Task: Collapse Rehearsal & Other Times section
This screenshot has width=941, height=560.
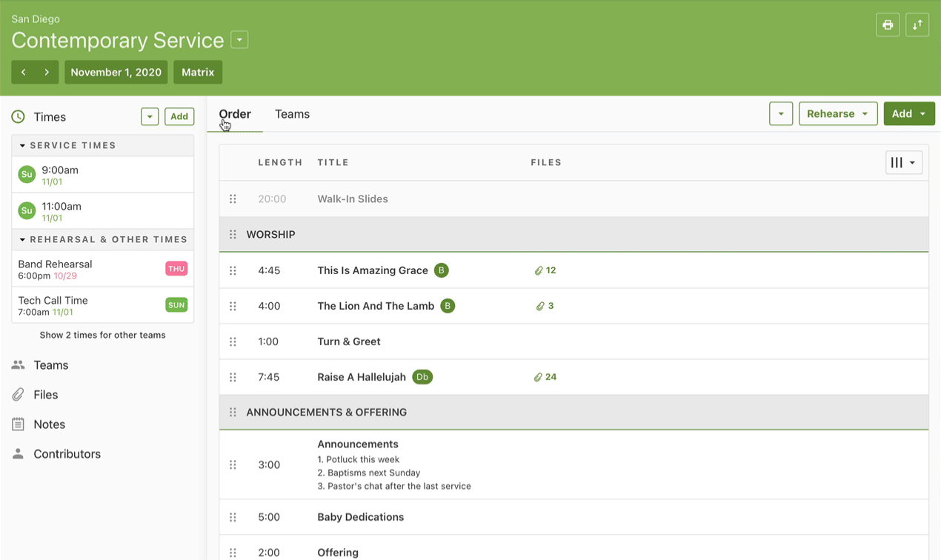Action: click(x=23, y=240)
